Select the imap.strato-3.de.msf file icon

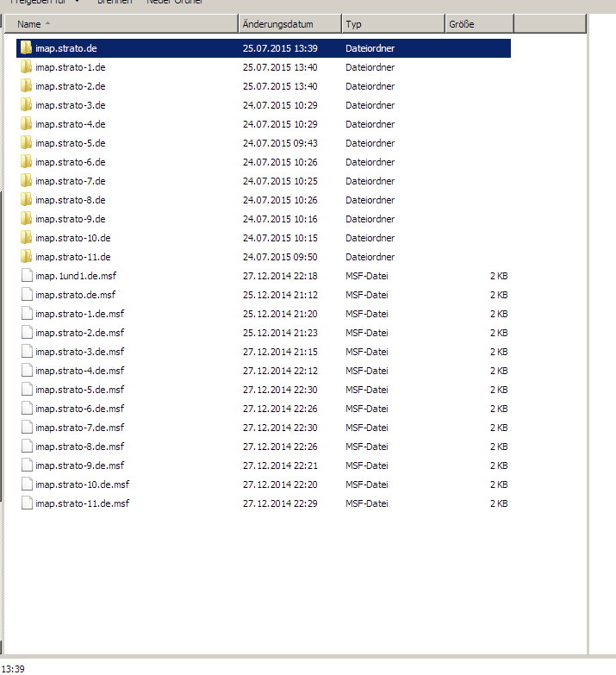27,351
